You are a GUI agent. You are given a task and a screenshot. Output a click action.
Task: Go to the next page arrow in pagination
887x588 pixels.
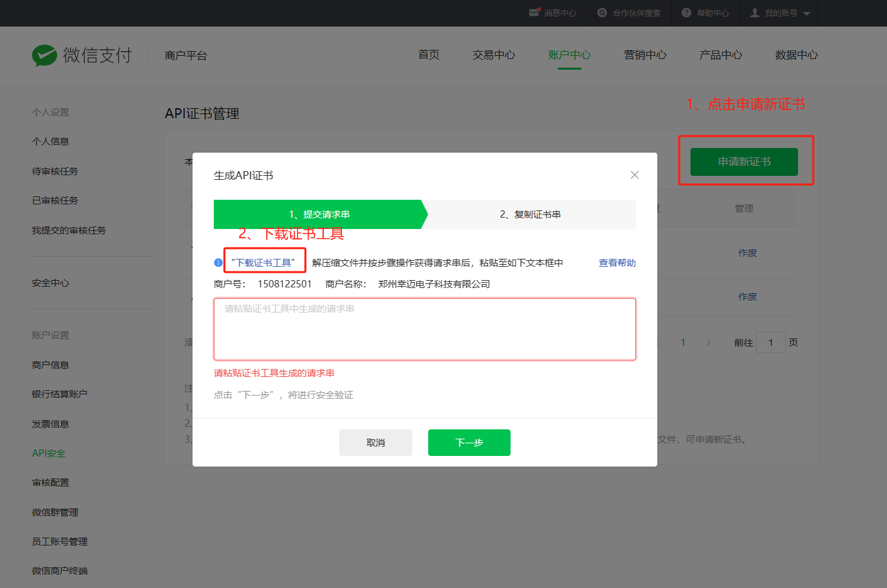tap(708, 342)
